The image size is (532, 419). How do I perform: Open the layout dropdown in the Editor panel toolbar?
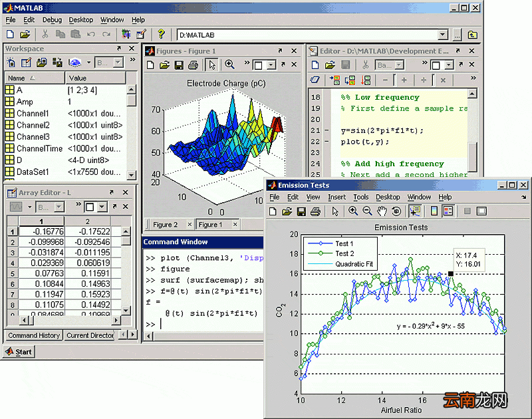(x=449, y=65)
